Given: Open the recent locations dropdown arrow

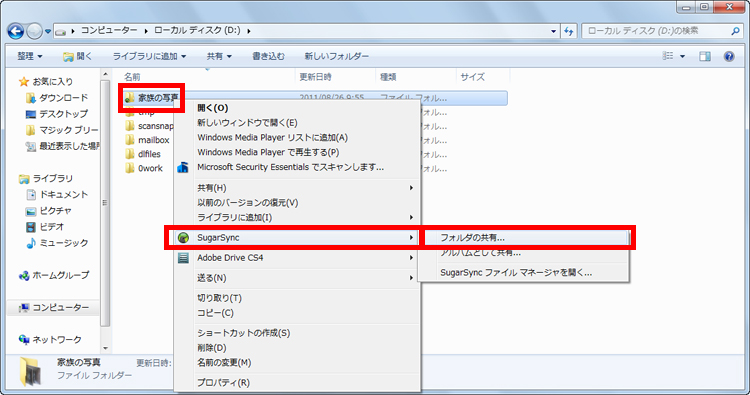Looking at the screenshot, I should 48,32.
